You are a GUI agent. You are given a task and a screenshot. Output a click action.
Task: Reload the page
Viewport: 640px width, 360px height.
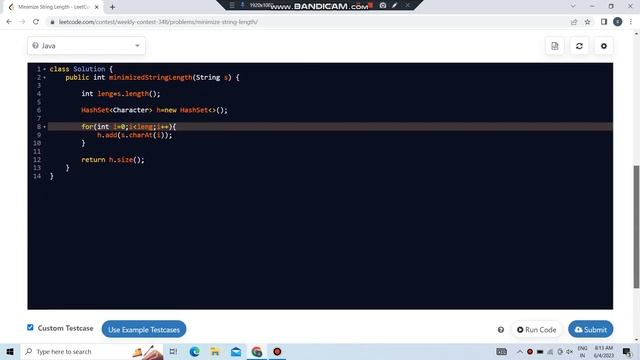[x=36, y=22]
